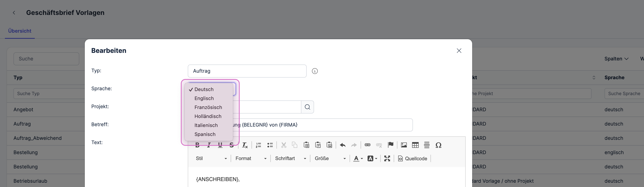
Task: Insert a table in the editor
Action: 415,145
